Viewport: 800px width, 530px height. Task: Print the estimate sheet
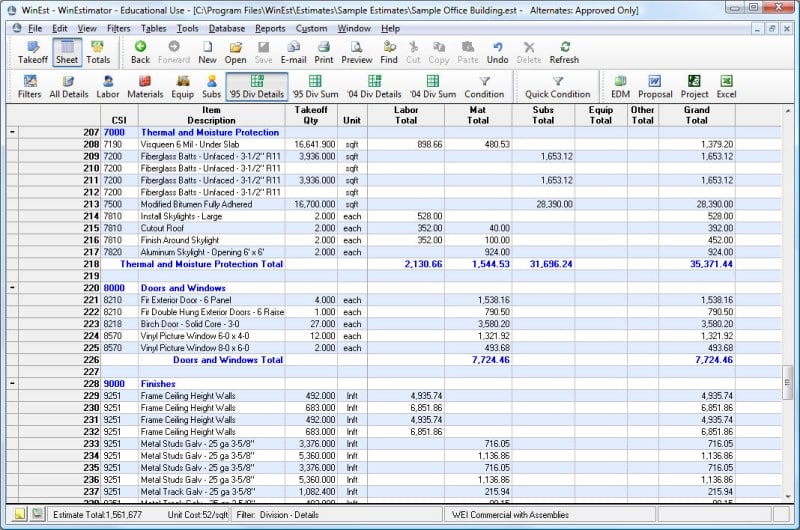point(323,53)
